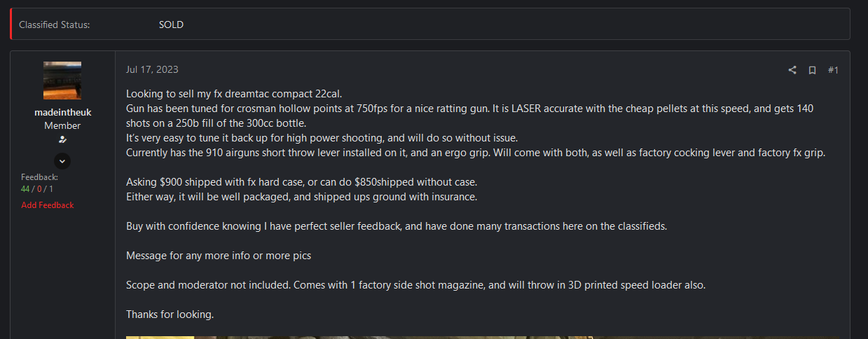
Task: Open madeintheuk's profile from username
Action: point(62,112)
